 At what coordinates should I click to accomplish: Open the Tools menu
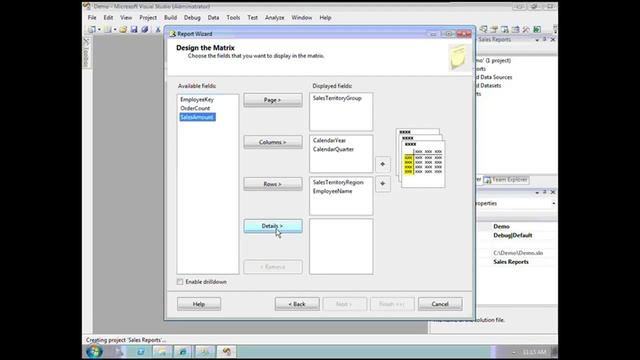tap(233, 18)
